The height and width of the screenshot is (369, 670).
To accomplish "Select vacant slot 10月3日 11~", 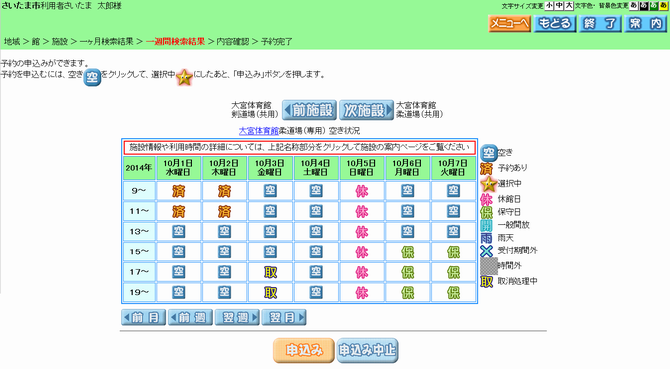I will pyautogui.click(x=270, y=211).
